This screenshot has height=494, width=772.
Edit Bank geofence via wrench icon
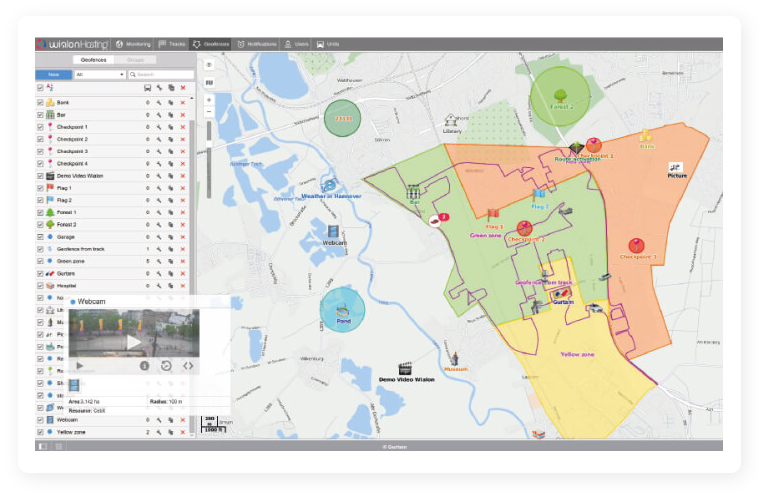click(x=159, y=102)
